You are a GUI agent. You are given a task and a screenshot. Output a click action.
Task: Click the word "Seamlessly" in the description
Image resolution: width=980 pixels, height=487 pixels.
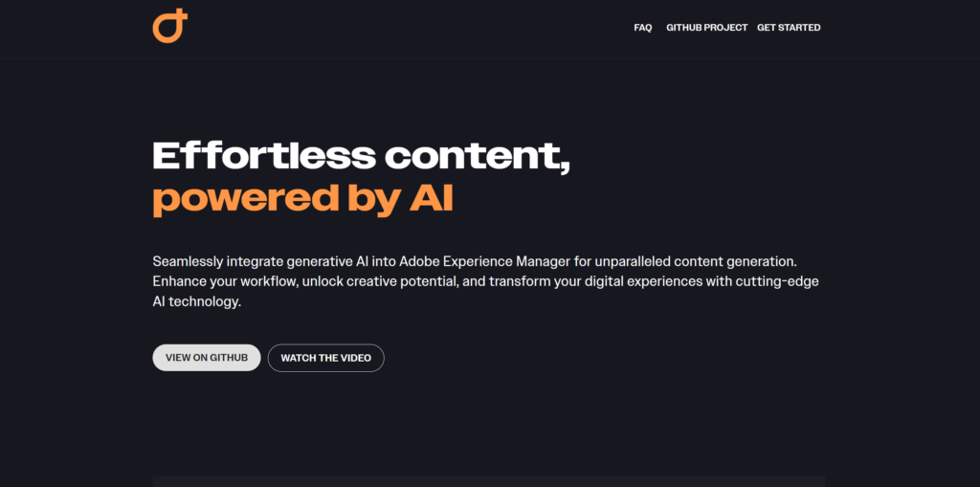coord(188,261)
